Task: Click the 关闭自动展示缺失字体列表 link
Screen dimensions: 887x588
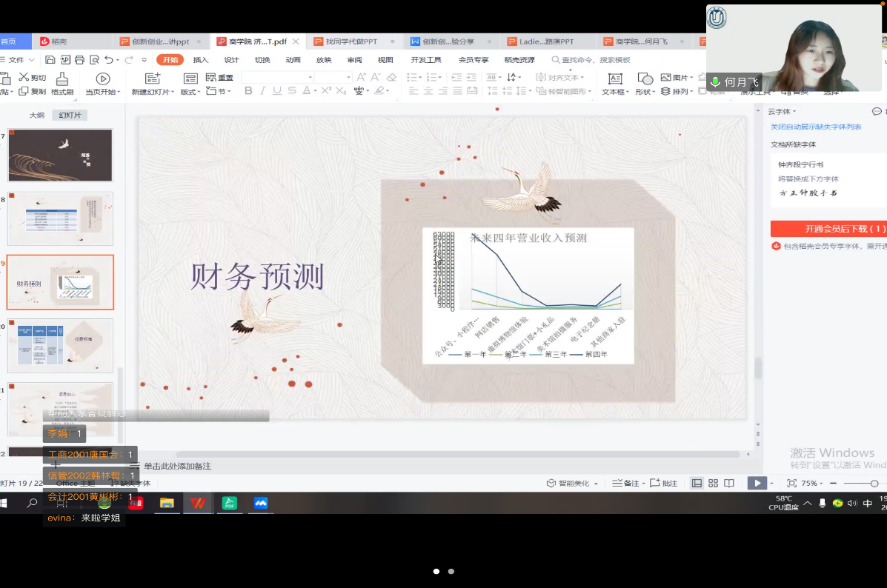Action: click(x=816, y=127)
